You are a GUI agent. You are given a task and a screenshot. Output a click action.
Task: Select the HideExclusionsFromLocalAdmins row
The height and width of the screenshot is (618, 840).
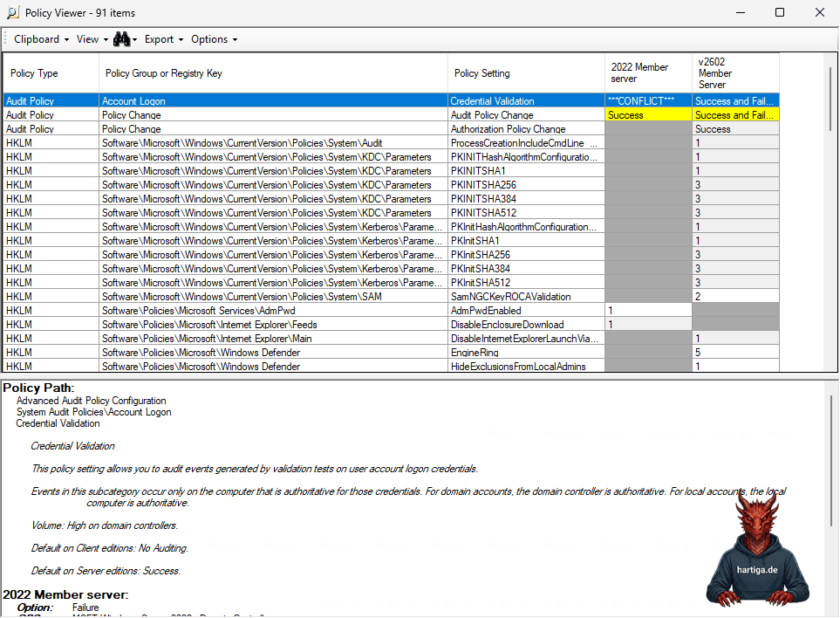click(392, 366)
